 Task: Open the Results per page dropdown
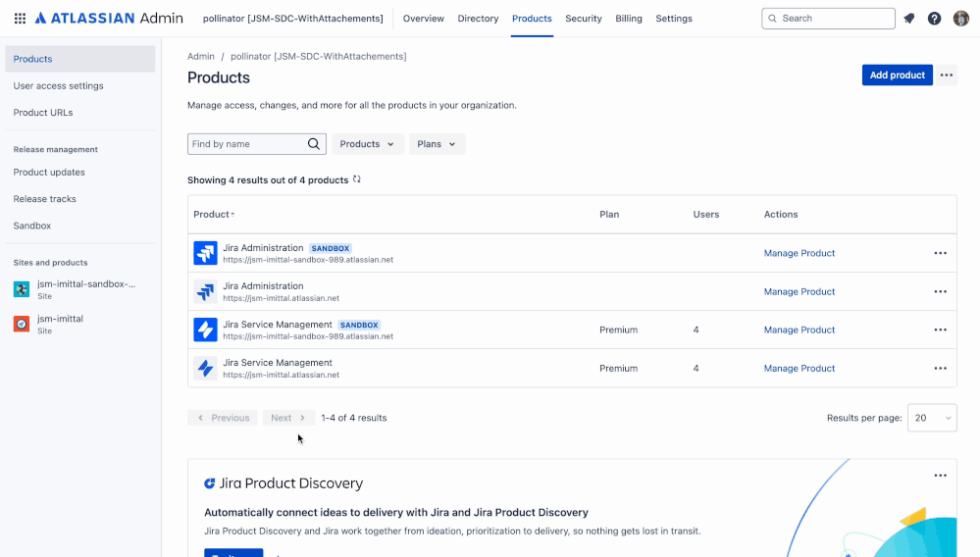(932, 418)
